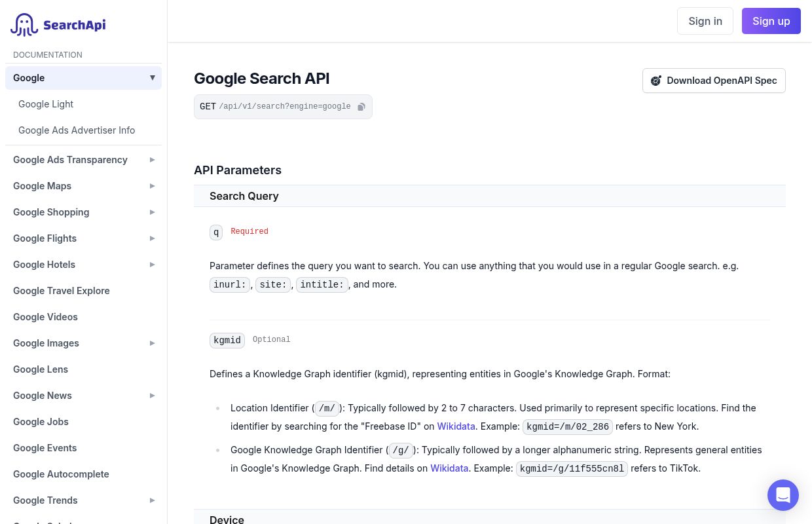Screen dimensions: 812x524
Task: Collapse the Google sidebar section
Action: [x=153, y=78]
